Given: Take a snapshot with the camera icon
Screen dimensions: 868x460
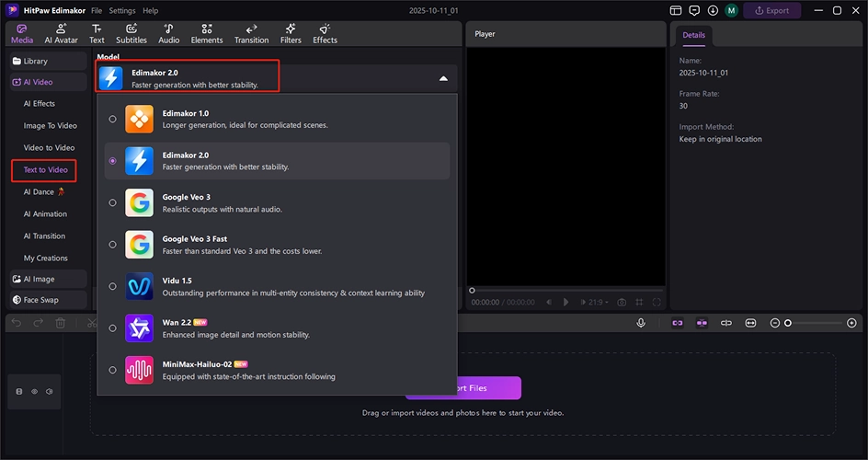Looking at the screenshot, I should [x=622, y=303].
